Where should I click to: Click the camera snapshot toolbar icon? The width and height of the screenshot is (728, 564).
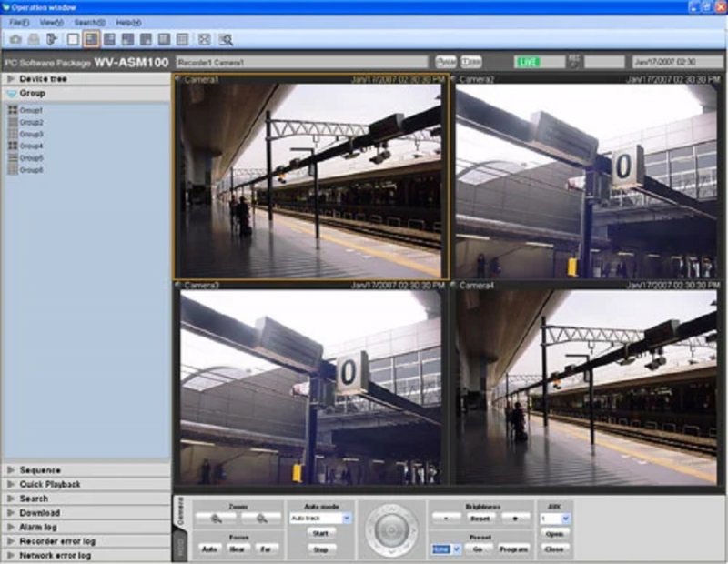[x=15, y=39]
